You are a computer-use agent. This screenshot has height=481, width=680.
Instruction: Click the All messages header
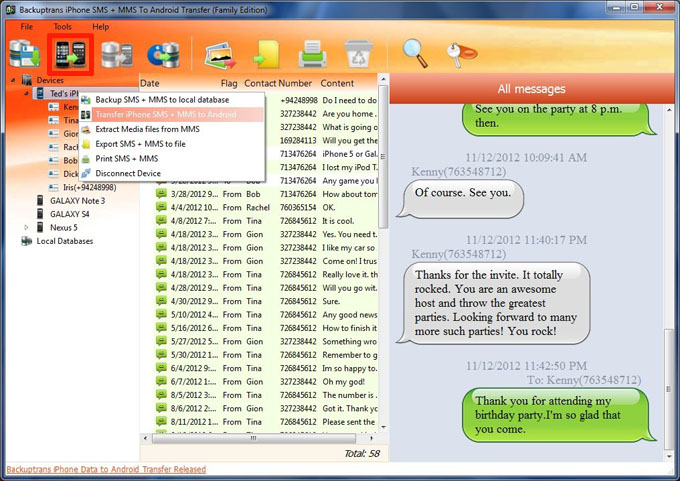tap(532, 88)
